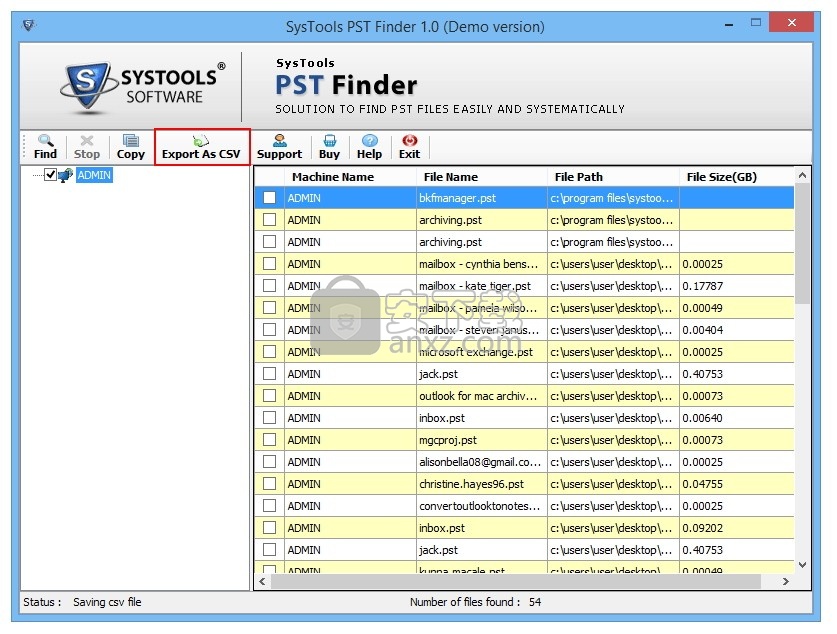Screen dimensions: 837x634
Task: Click the horizontal scrollbar thumb
Action: tap(516, 581)
